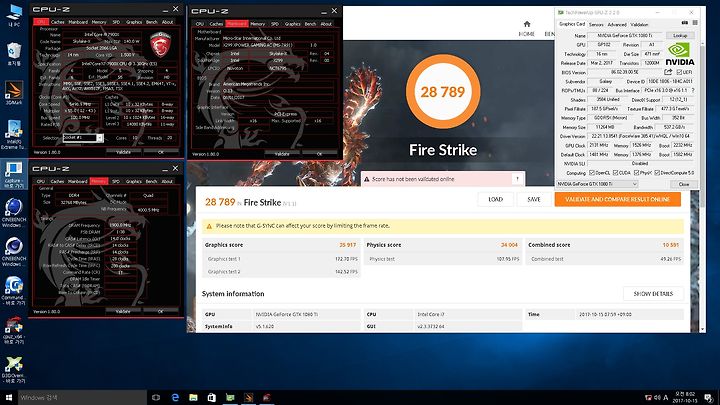Click the volume icon in system tray

(x=657, y=398)
